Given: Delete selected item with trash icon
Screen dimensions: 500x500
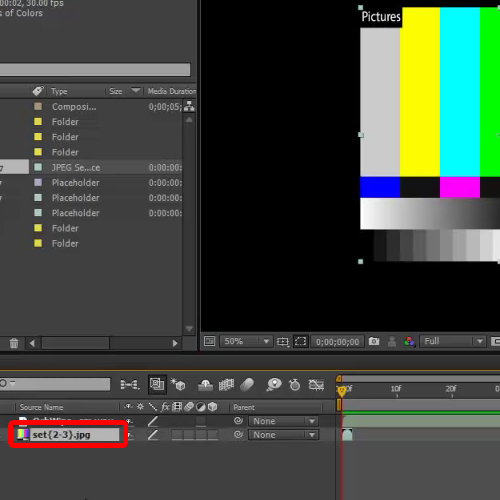Looking at the screenshot, I should [x=14, y=343].
